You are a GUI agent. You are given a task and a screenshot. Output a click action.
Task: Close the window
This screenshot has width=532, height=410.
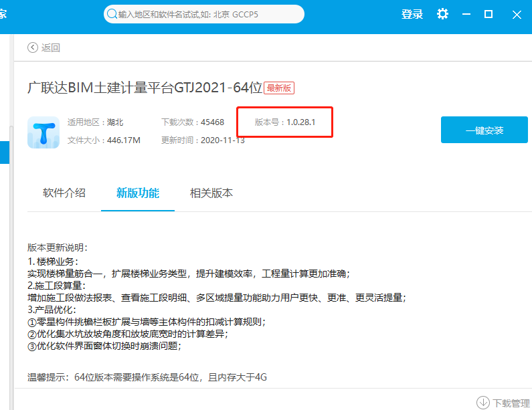(517, 15)
